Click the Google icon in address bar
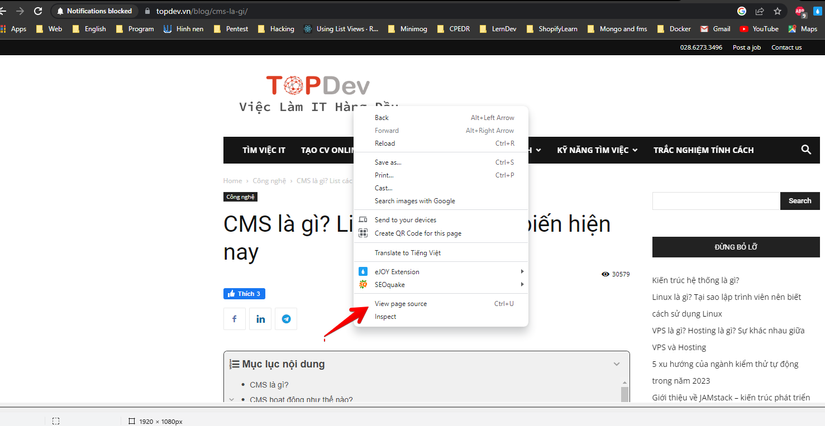The image size is (825, 426). (x=741, y=11)
